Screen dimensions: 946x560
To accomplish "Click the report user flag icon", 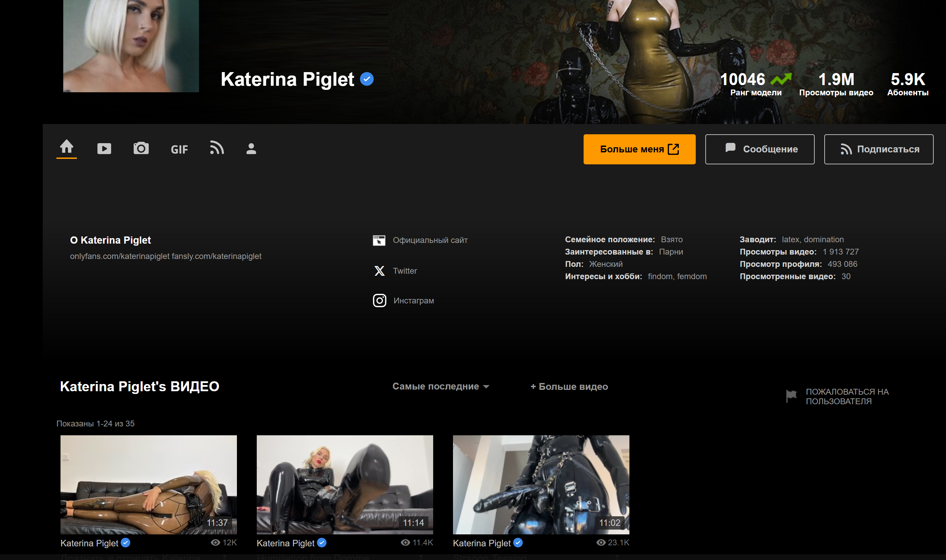I will point(791,396).
